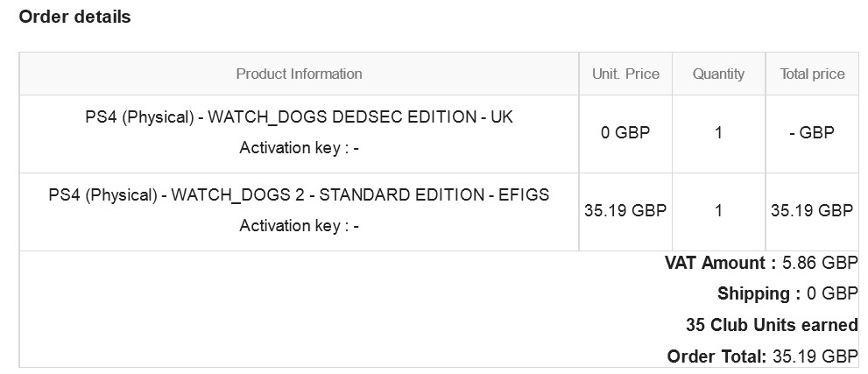The width and height of the screenshot is (868, 374).
Task: Select WATCH_DOGS 2 STANDARD EDITION product name
Action: coord(299,194)
